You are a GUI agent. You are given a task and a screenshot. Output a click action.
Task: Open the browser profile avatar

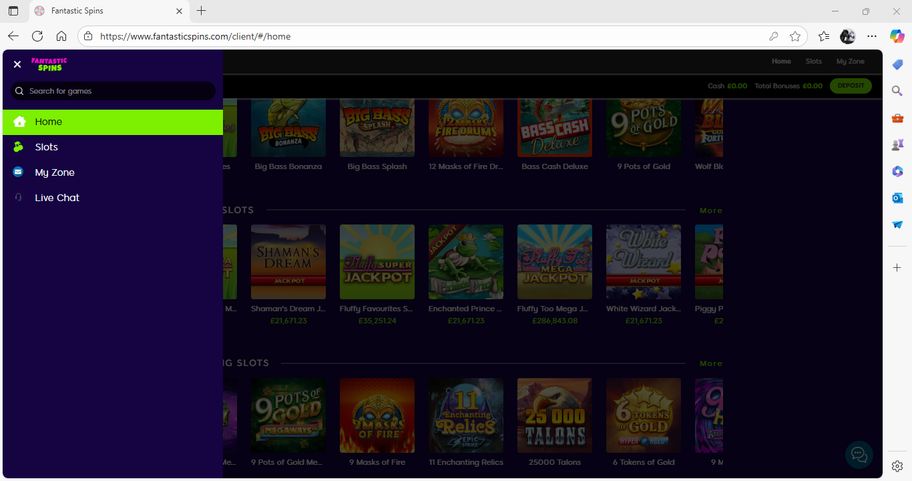click(x=847, y=36)
